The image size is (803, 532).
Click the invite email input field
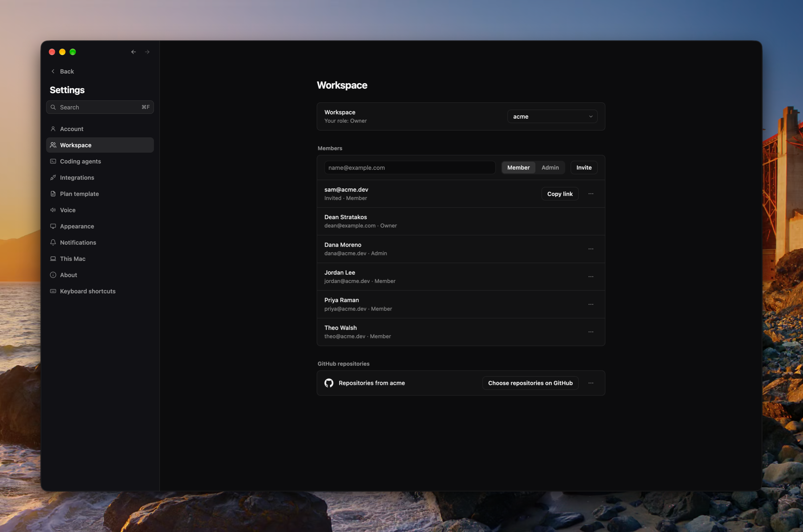point(410,168)
